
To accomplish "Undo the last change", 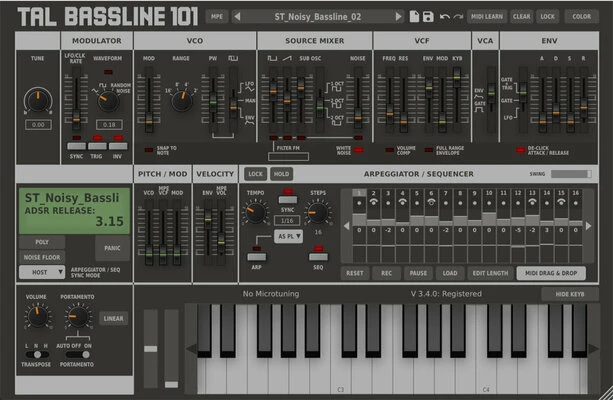I will pos(445,17).
